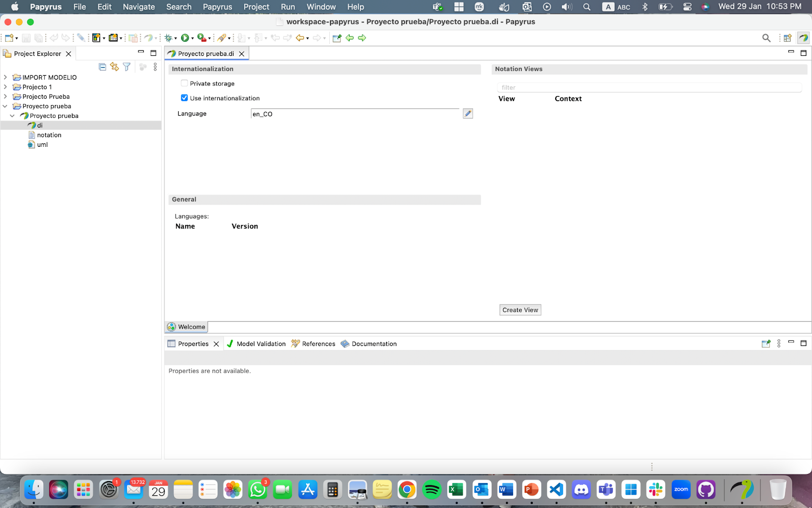Click the pencil edit icon beside Language field

[468, 114]
